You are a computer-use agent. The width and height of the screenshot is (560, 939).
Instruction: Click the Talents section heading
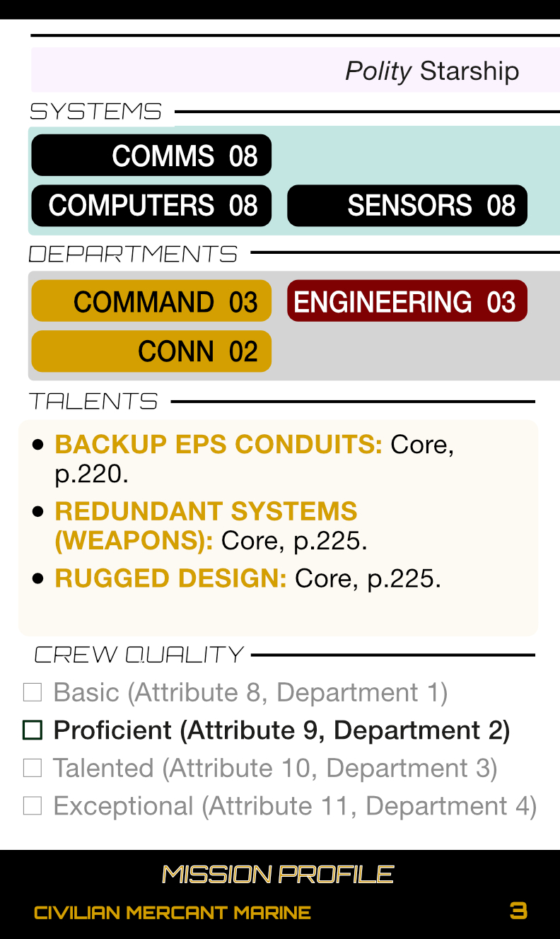click(93, 402)
